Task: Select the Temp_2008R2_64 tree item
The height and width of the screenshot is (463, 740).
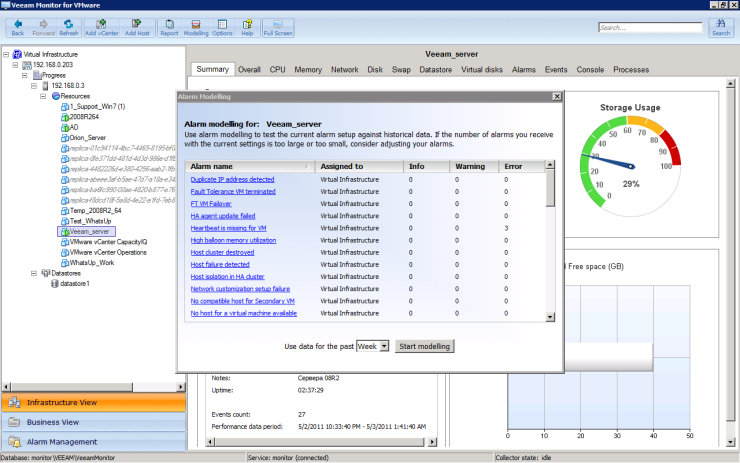Action: pos(95,210)
